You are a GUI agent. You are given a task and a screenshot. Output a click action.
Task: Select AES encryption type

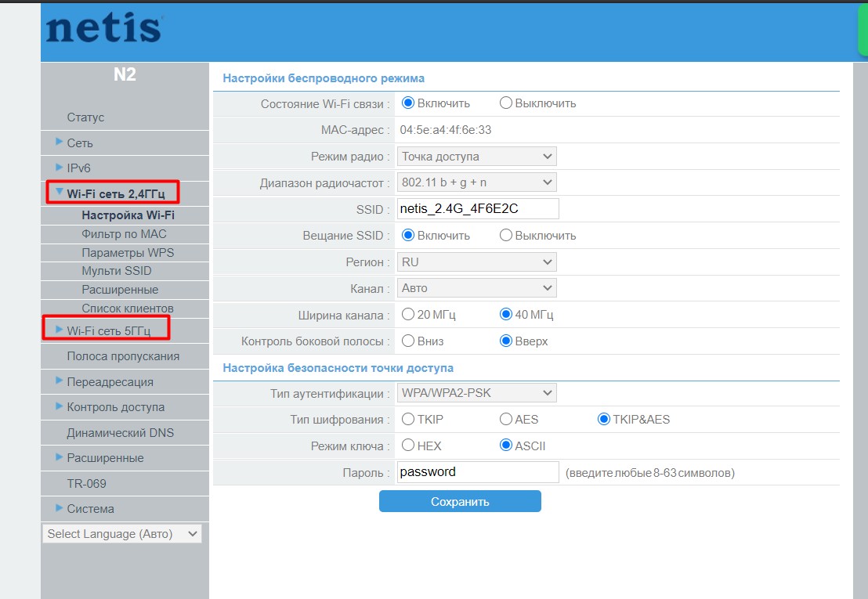pyautogui.click(x=505, y=419)
